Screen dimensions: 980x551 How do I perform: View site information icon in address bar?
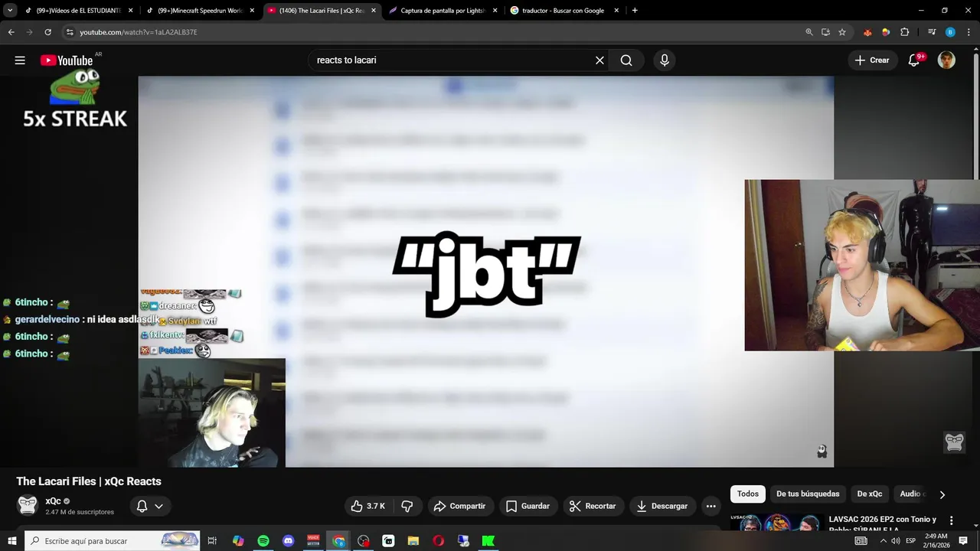pos(70,32)
